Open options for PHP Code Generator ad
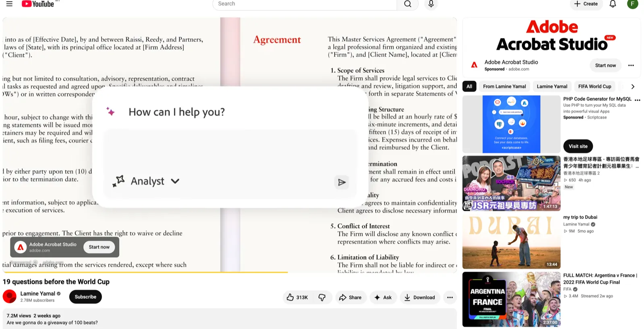The height and width of the screenshot is (329, 644). (x=638, y=100)
